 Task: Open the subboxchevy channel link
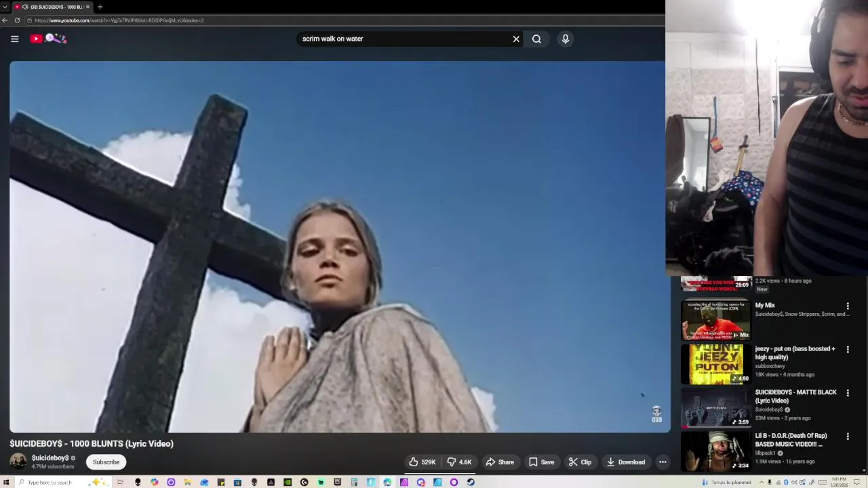770,366
